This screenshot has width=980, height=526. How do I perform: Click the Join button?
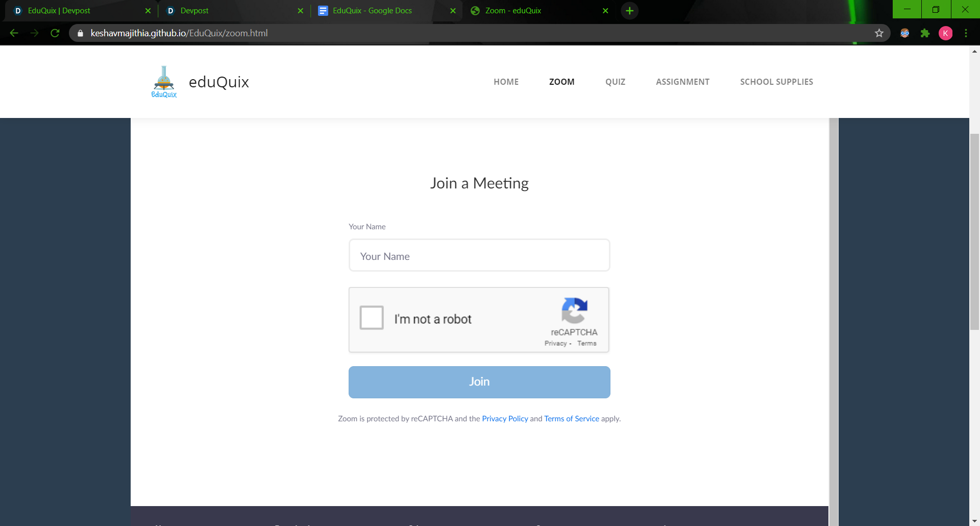point(479,382)
